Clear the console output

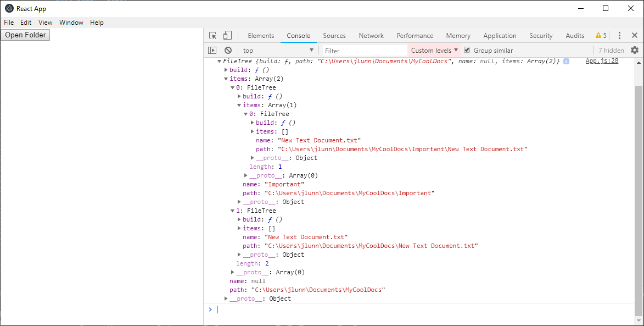coord(228,50)
